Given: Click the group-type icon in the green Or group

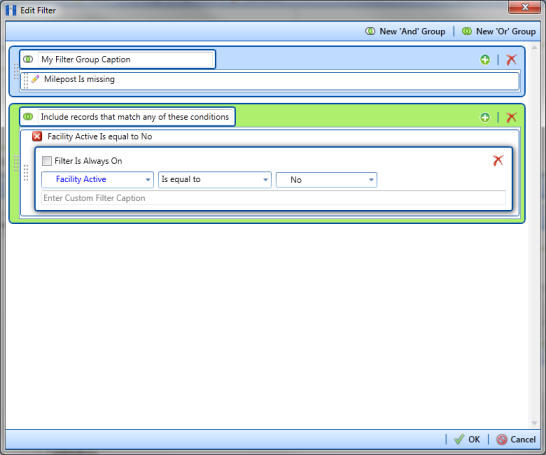Looking at the screenshot, I should pyautogui.click(x=28, y=117).
